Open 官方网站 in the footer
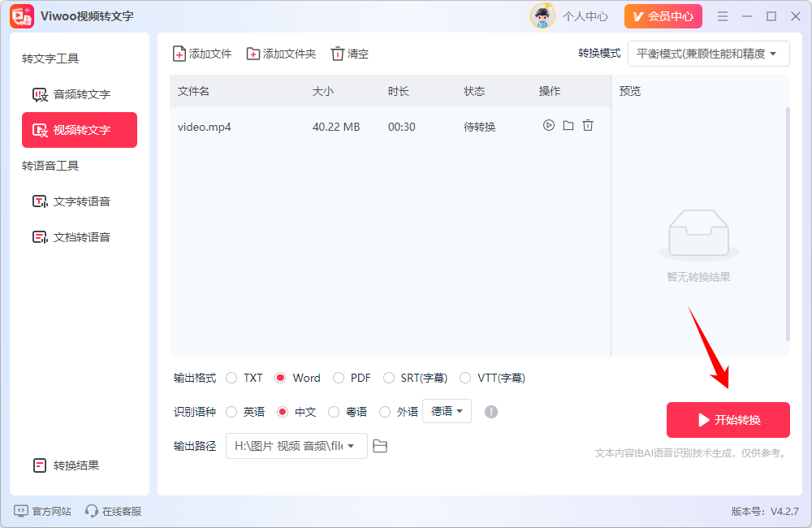 point(42,512)
